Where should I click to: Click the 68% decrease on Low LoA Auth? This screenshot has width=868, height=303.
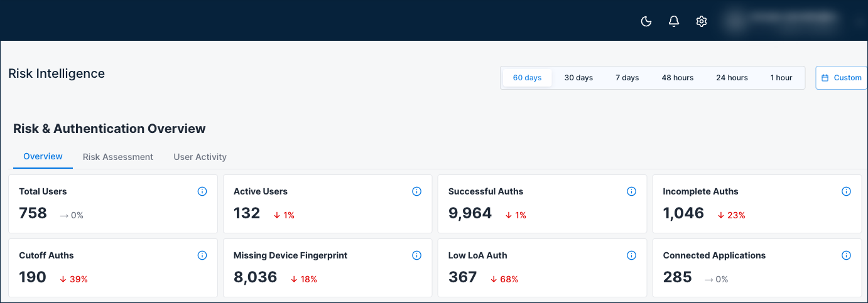click(504, 279)
